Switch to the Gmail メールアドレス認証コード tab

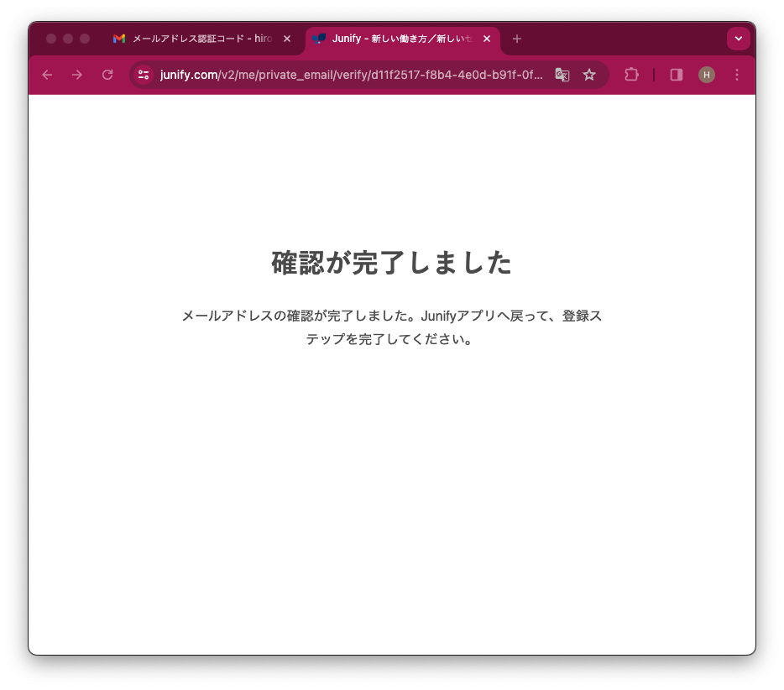[201, 39]
